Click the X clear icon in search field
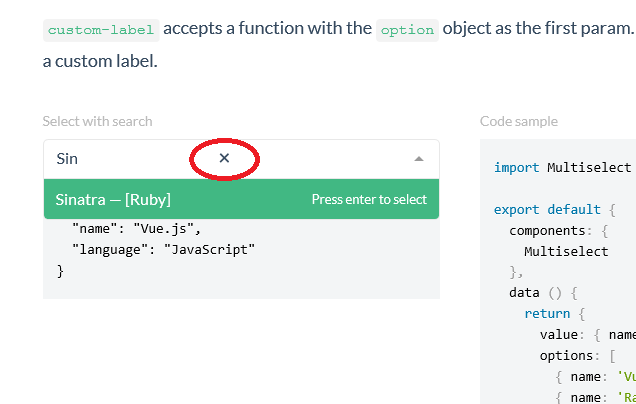Screen dimensions: 636x404 [x=224, y=158]
